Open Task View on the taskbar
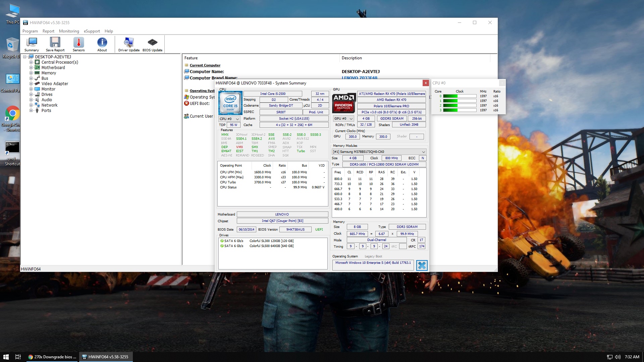 tap(18, 357)
